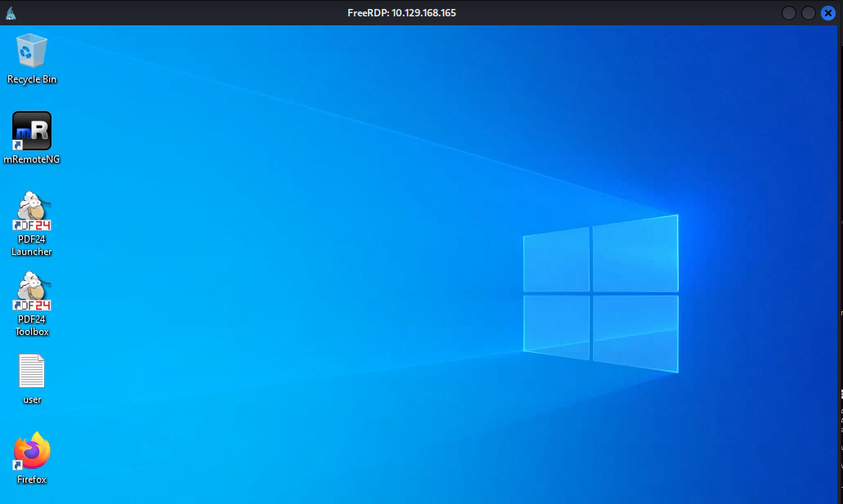Click the "Recycle Bin" label text

coord(32,79)
